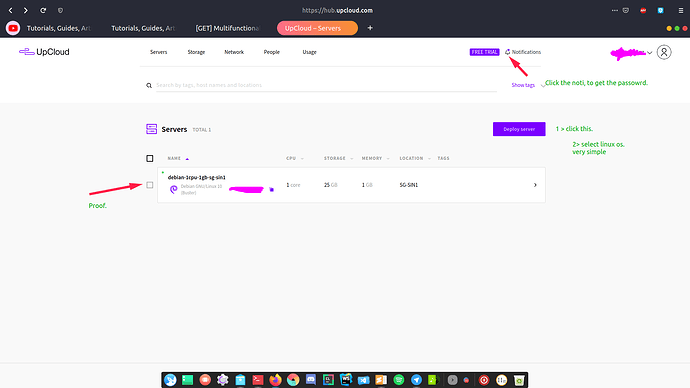
Task: Expand the account name dropdown arrow
Action: tap(650, 53)
